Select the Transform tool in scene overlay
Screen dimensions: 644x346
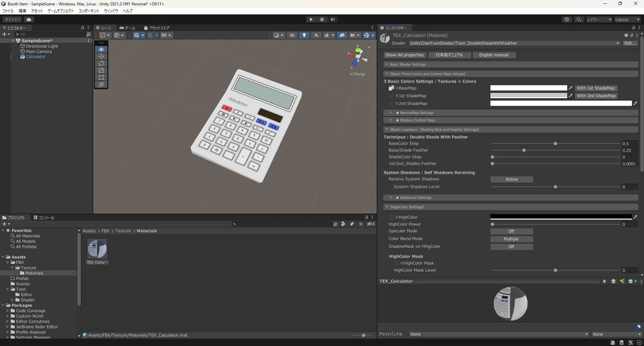(101, 84)
